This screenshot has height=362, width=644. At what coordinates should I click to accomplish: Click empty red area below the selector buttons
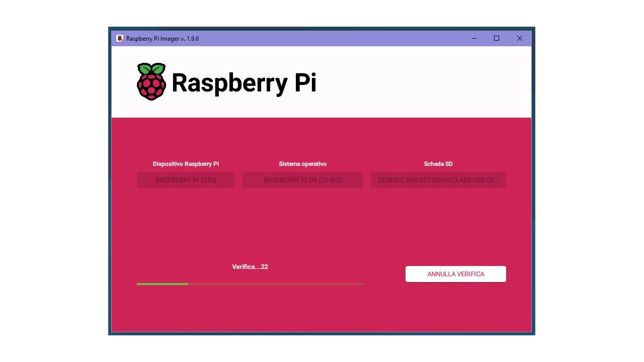(322, 221)
